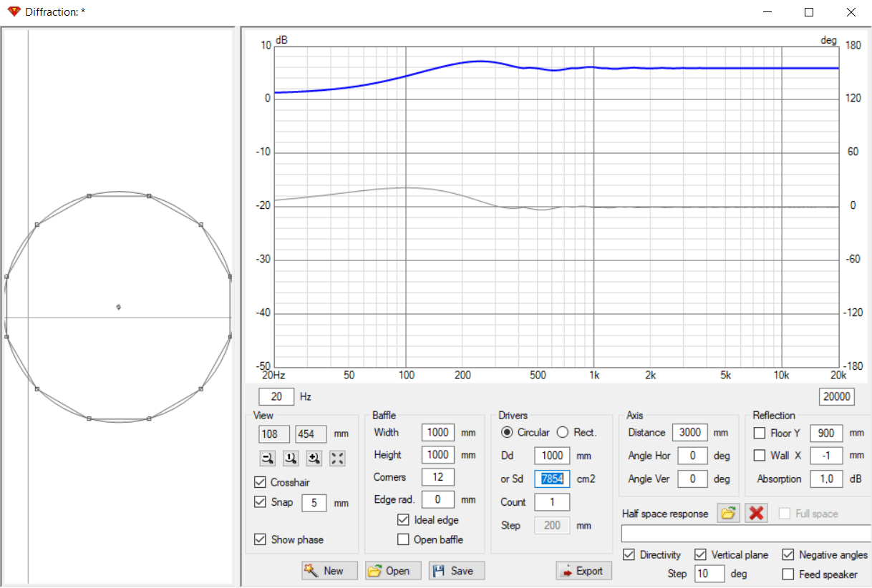
Task: Fit baffle drawing to view
Action: pyautogui.click(x=337, y=459)
